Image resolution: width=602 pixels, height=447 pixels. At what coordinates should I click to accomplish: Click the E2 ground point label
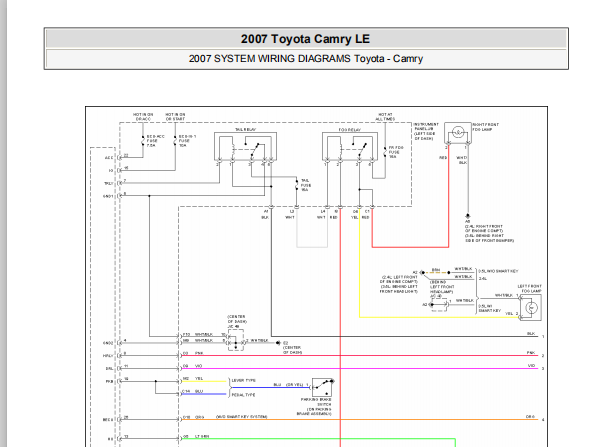point(285,343)
